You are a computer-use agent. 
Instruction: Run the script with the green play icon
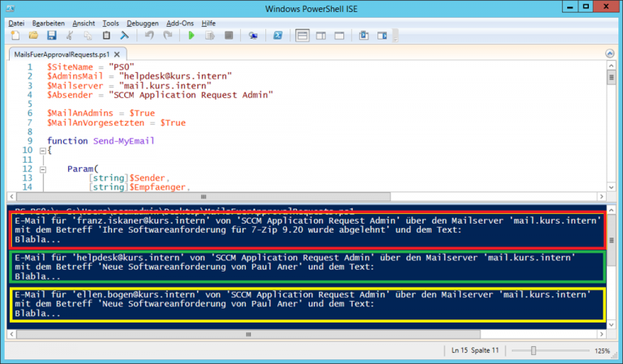[191, 36]
